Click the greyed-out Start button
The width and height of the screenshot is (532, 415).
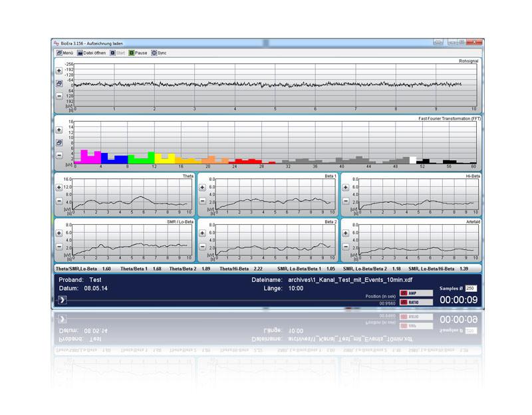(x=118, y=53)
